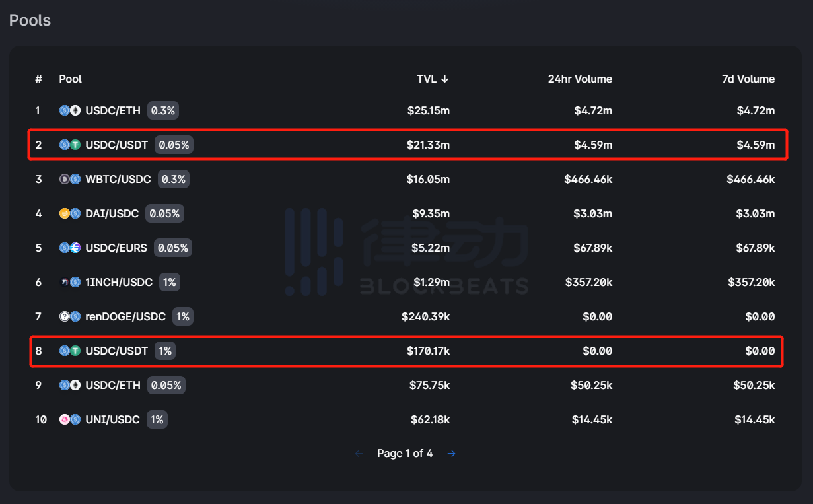Click the USDC/EURS token pair icon
Viewport: 813px width, 504px height.
[70, 248]
